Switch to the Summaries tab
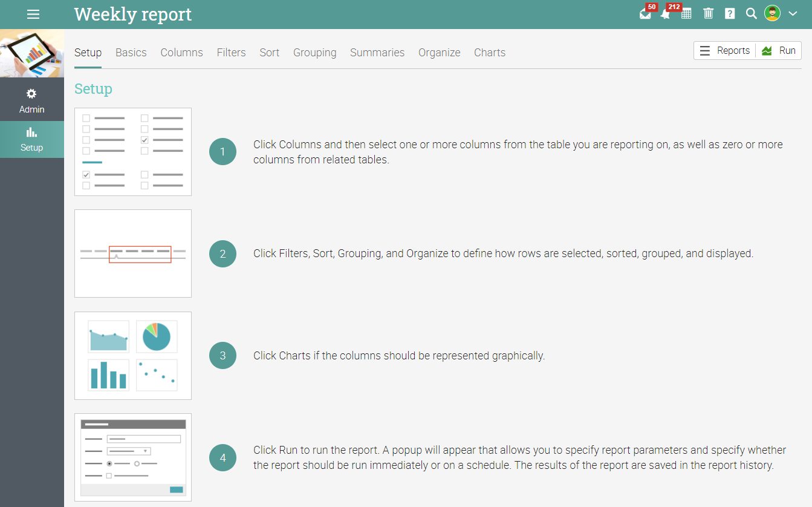This screenshot has width=812, height=507. [377, 53]
